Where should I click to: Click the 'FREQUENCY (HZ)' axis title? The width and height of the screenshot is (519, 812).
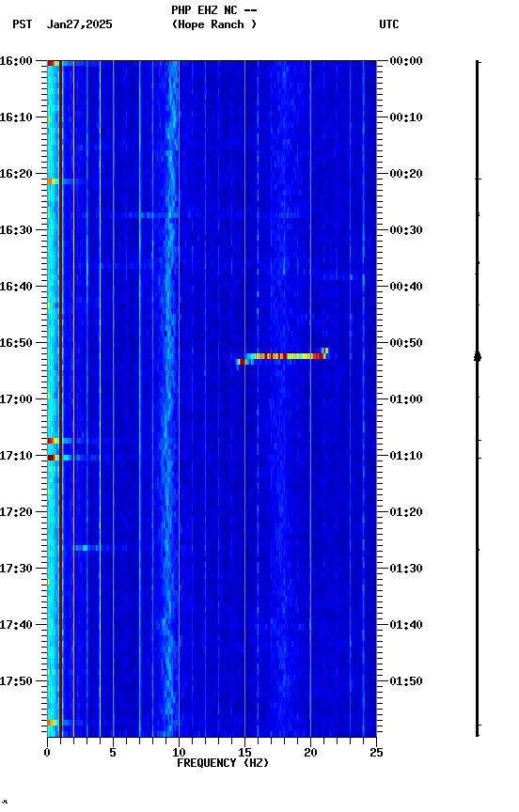[223, 763]
